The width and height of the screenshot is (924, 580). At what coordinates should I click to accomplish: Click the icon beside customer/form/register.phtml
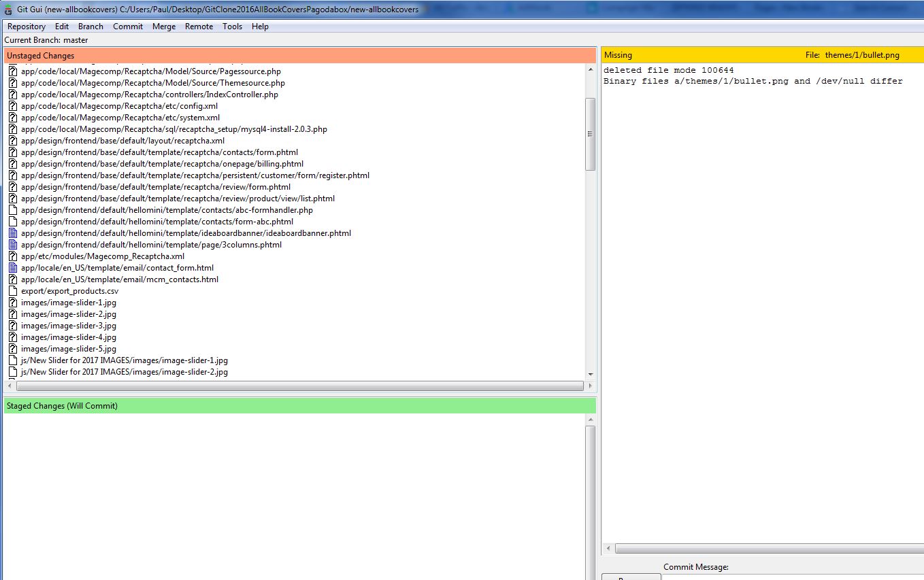coord(12,175)
